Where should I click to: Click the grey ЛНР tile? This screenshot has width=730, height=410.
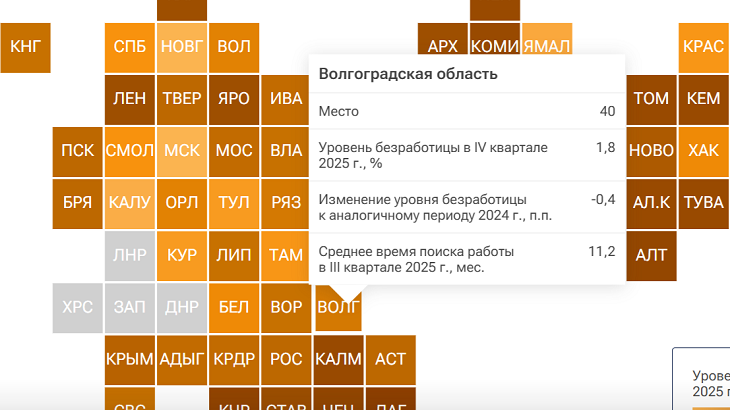pyautogui.click(x=129, y=254)
